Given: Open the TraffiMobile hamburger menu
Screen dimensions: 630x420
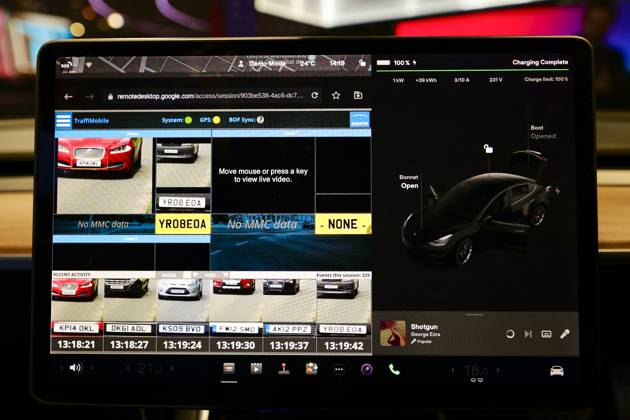Looking at the screenshot, I should pyautogui.click(x=63, y=120).
